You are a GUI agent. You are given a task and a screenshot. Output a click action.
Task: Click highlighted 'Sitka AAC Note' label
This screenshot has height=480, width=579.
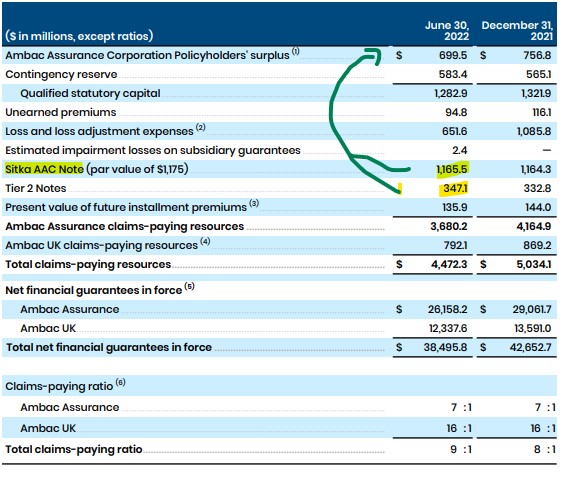tap(44, 169)
